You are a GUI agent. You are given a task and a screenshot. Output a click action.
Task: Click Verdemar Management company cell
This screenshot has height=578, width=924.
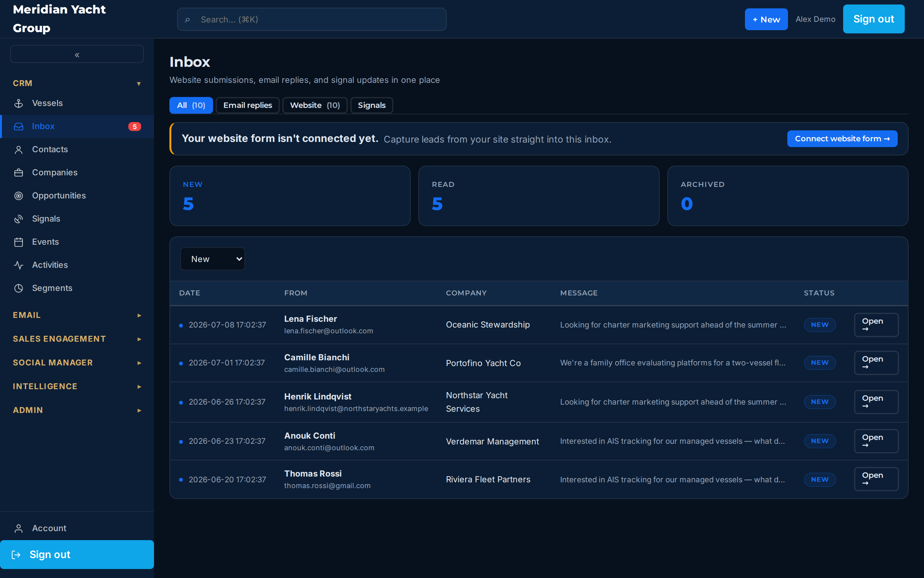(x=492, y=442)
